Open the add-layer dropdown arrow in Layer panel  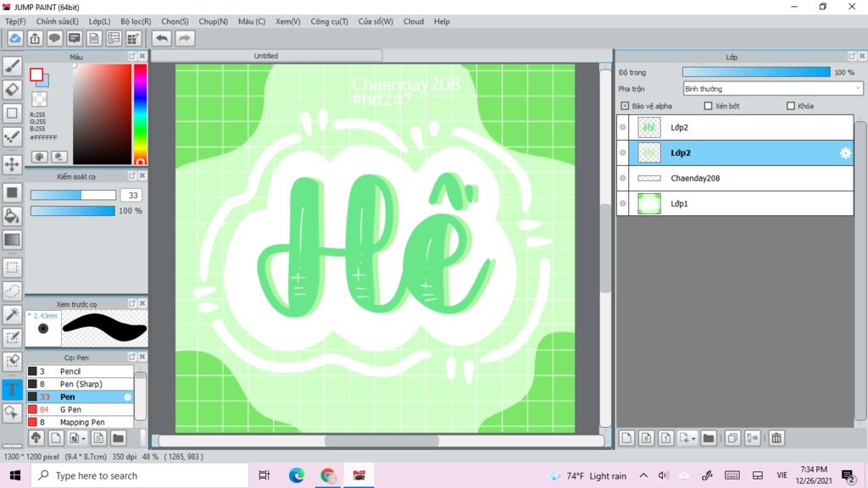[x=693, y=439]
